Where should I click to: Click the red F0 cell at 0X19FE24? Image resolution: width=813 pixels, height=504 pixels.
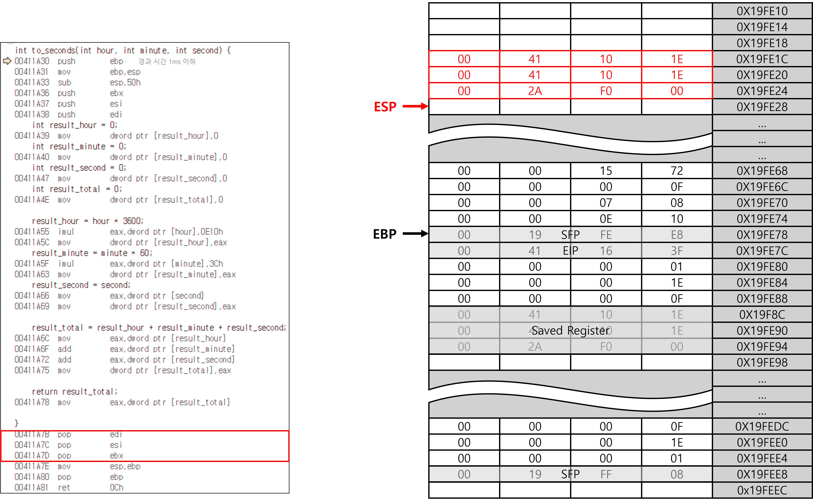point(606,91)
